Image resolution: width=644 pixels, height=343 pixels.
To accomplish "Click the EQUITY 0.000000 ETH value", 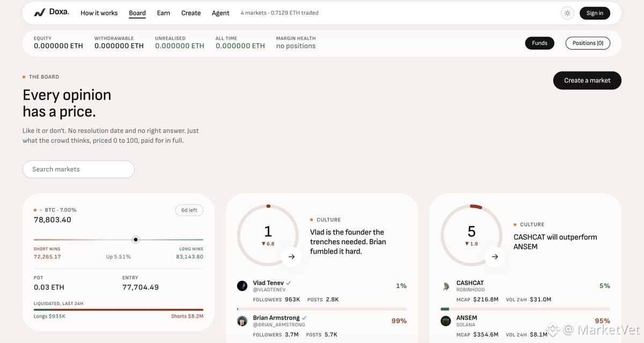I will point(58,46).
